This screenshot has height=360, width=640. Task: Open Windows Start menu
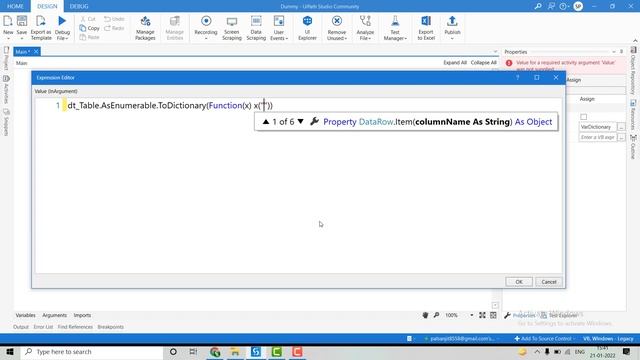point(10,352)
